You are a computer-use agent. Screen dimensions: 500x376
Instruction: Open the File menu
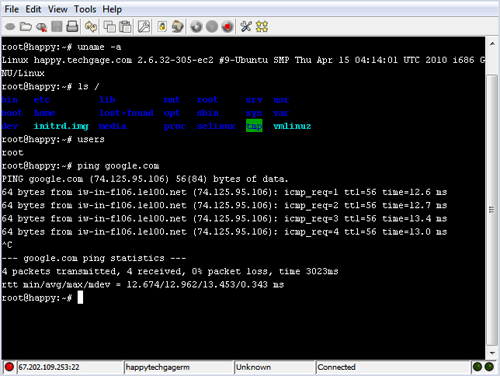click(11, 9)
